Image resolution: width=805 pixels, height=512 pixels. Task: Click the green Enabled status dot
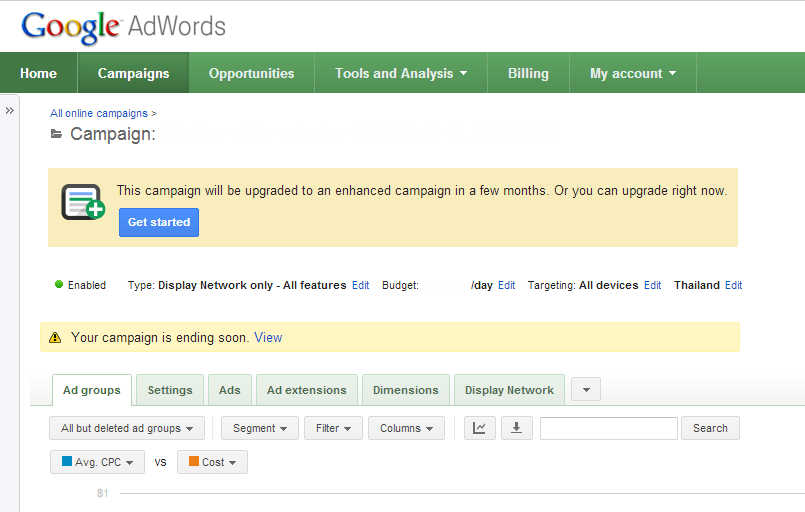59,284
